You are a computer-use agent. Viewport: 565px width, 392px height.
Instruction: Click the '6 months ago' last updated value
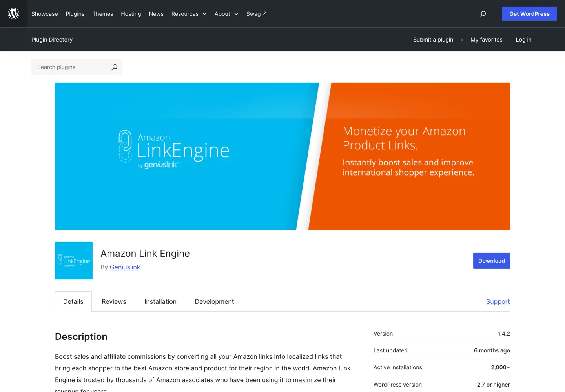(492, 350)
